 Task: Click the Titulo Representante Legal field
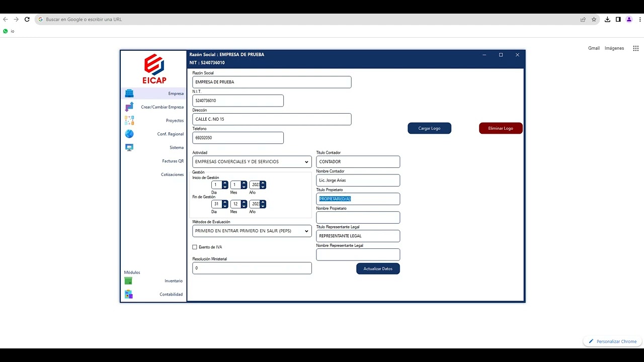(358, 236)
